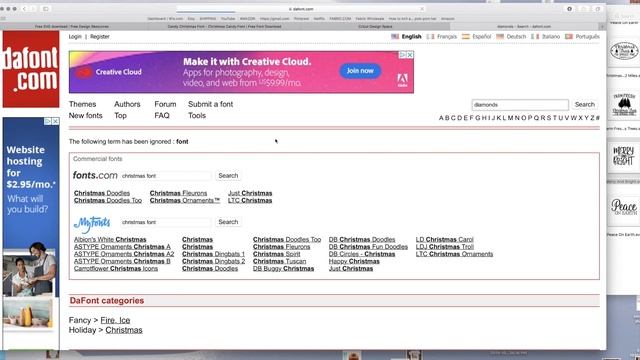The width and height of the screenshot is (640, 360).
Task: Open a new tab with plus button
Action: coord(602,27)
